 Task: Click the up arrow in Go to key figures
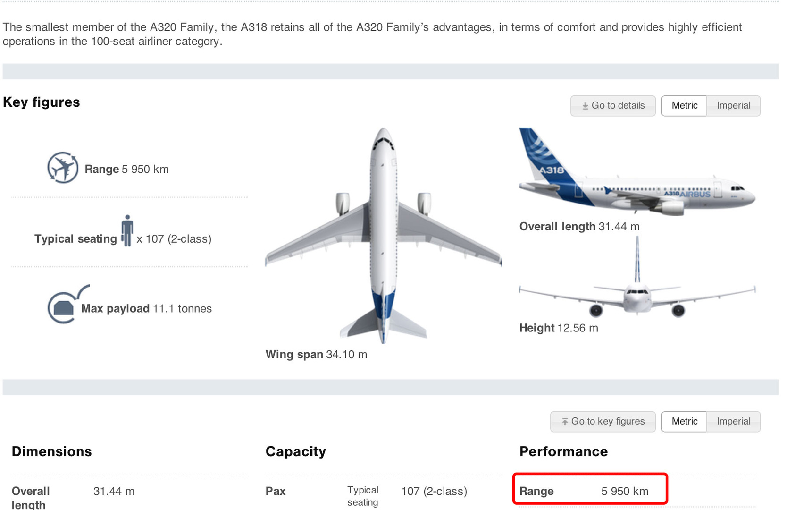[x=565, y=421]
